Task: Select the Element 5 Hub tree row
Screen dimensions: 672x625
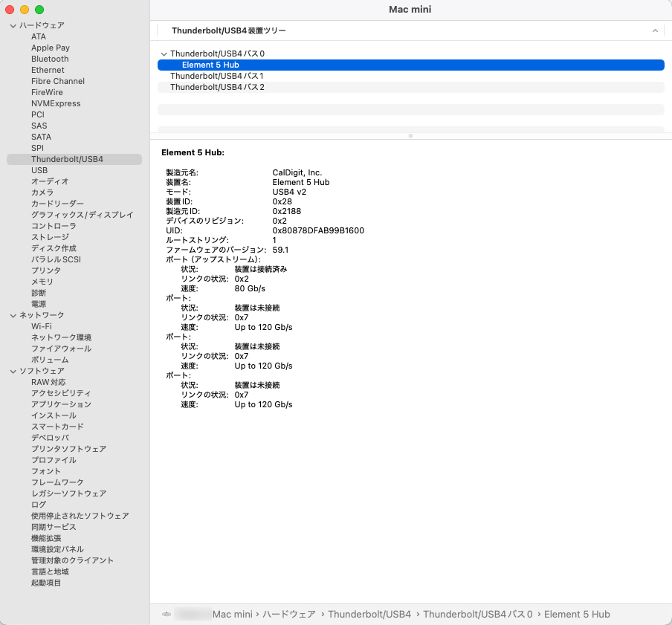Action: pyautogui.click(x=410, y=65)
